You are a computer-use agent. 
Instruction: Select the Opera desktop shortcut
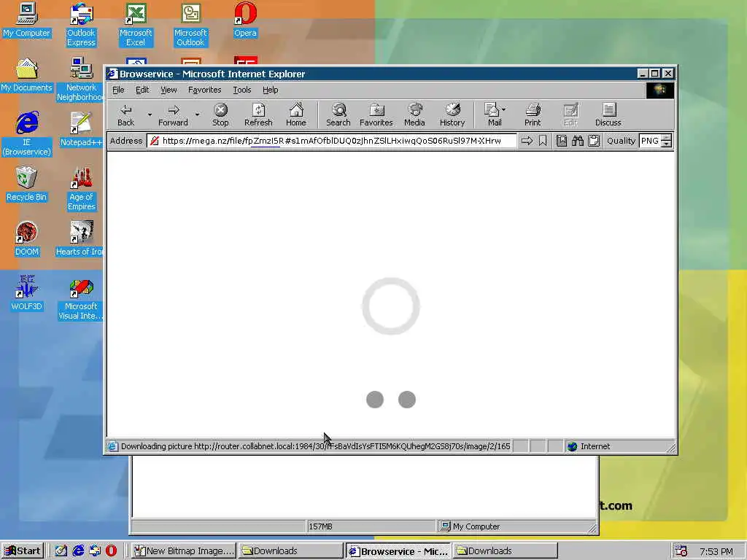point(245,20)
